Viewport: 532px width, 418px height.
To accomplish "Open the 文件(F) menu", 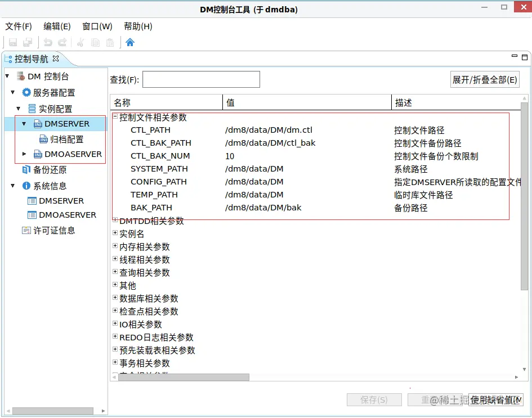I will 18,26.
